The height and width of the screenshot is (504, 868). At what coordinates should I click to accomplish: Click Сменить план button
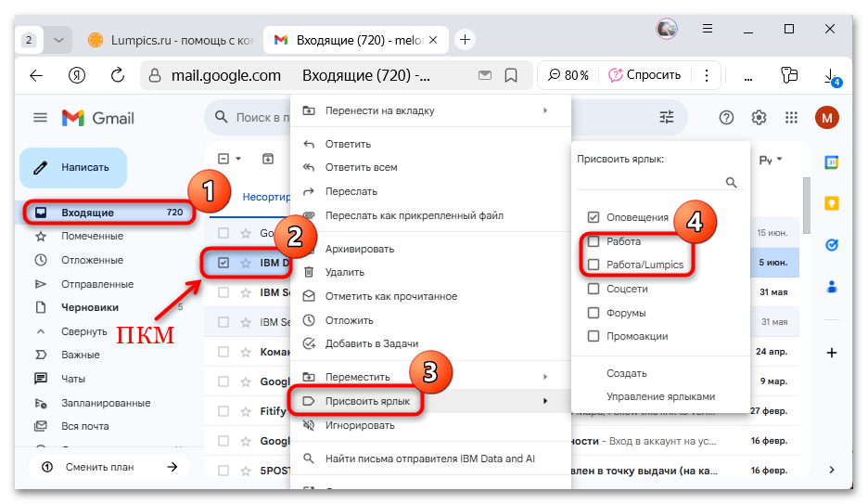click(109, 467)
